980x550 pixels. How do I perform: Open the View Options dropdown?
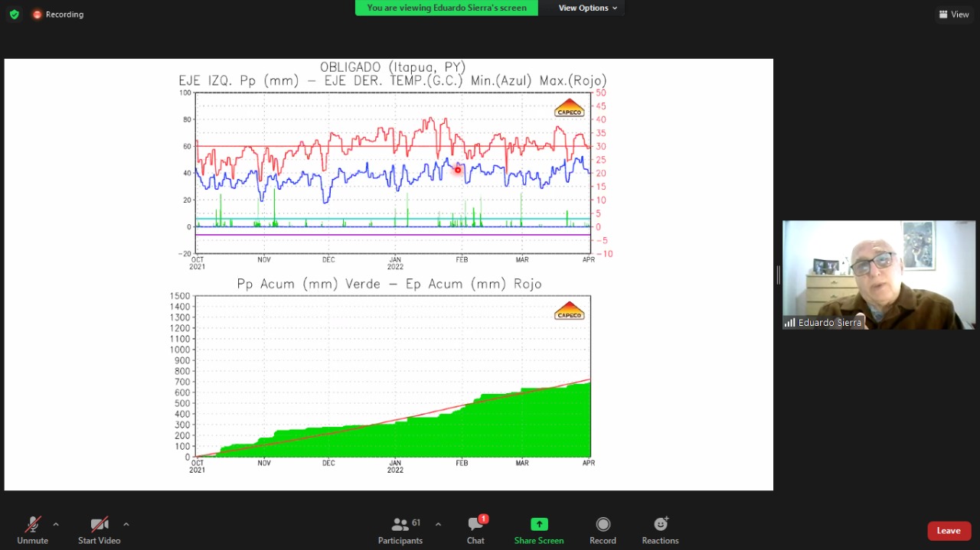[x=587, y=8]
